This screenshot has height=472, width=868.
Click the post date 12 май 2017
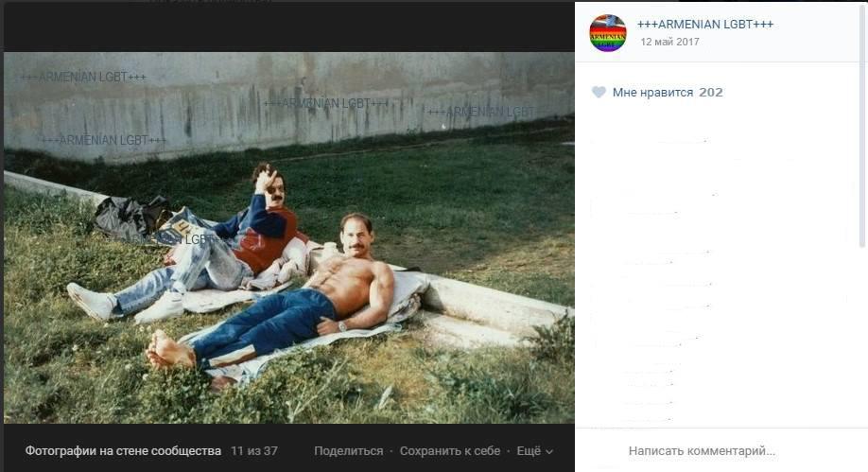pos(669,42)
